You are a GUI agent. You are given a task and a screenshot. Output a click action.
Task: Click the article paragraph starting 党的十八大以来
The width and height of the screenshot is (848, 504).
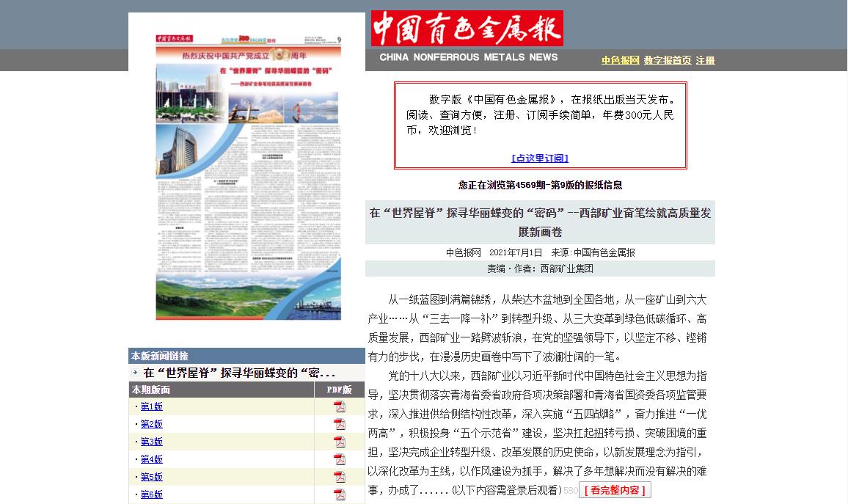pyautogui.click(x=537, y=433)
